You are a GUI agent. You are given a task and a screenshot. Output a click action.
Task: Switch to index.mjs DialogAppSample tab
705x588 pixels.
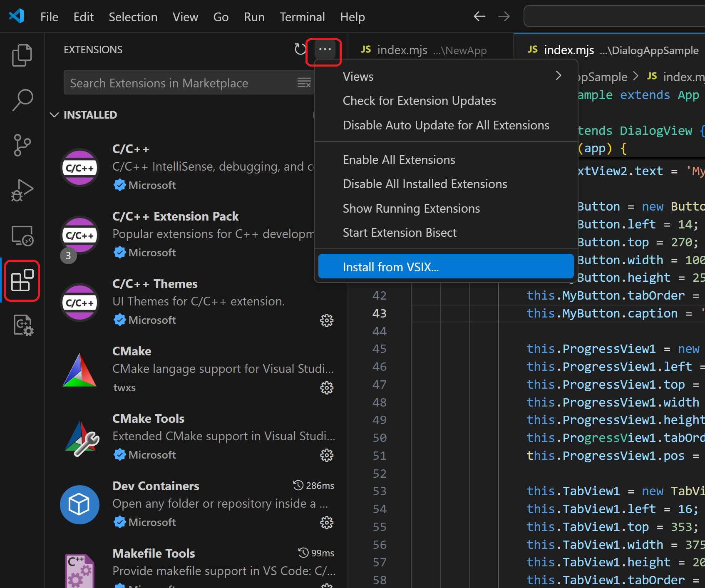(610, 50)
